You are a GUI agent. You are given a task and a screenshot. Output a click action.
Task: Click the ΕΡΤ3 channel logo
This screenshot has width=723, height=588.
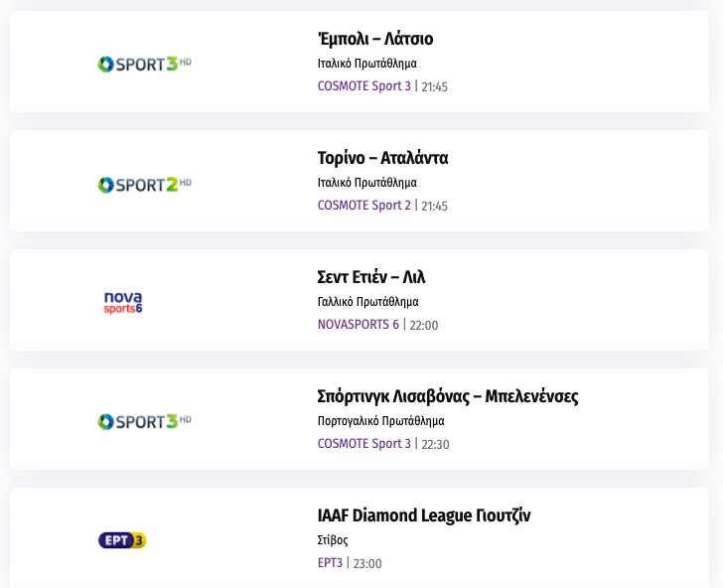123,540
